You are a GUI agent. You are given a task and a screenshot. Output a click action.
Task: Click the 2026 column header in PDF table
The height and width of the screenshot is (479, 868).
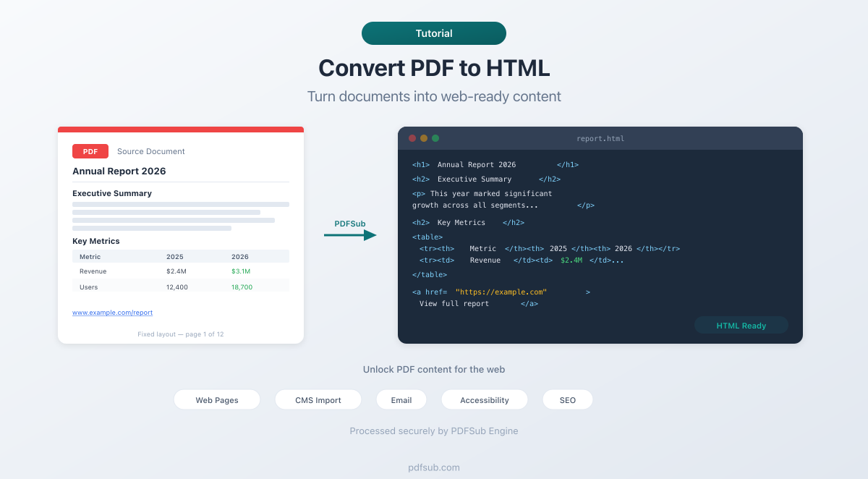pyautogui.click(x=240, y=256)
